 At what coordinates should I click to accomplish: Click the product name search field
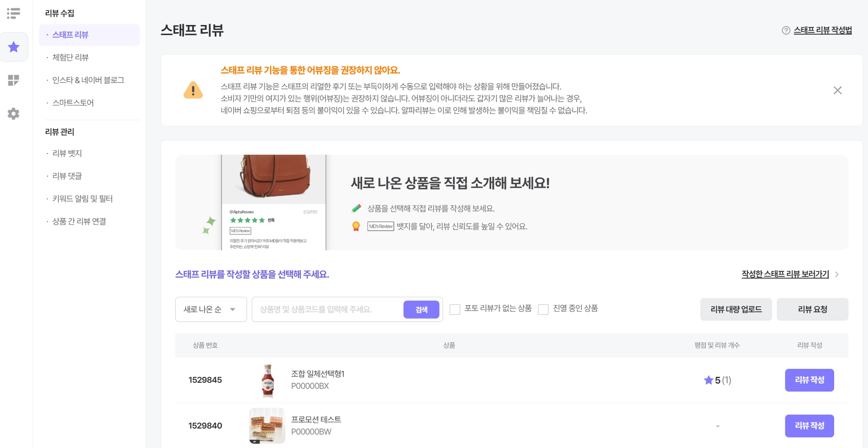pos(328,310)
